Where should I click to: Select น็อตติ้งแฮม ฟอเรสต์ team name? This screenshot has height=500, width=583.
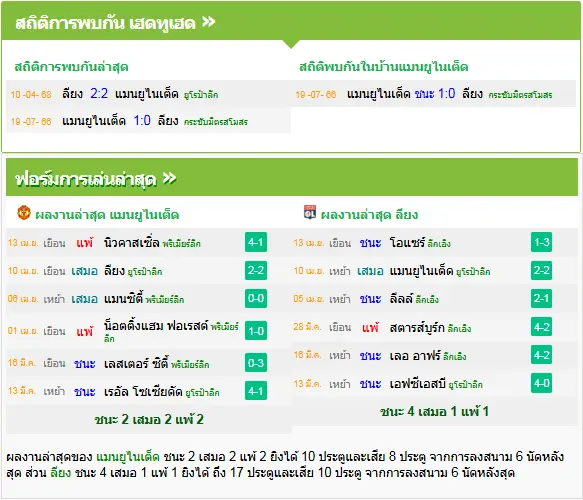pyautogui.click(x=156, y=326)
